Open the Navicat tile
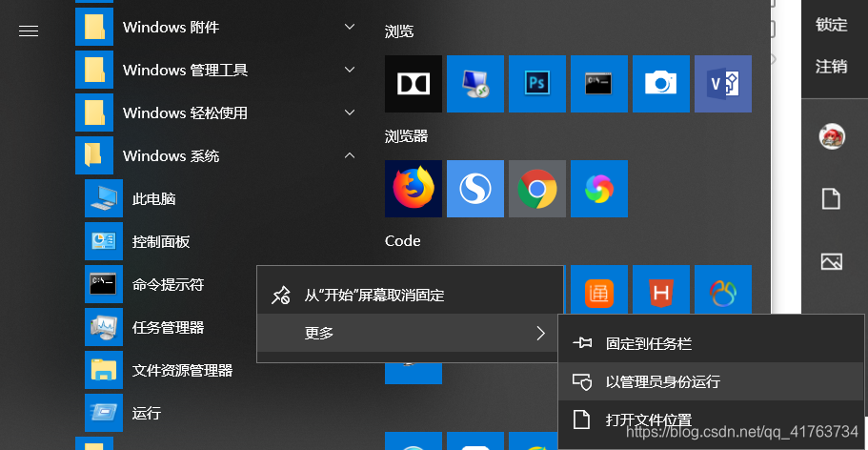 tap(723, 290)
